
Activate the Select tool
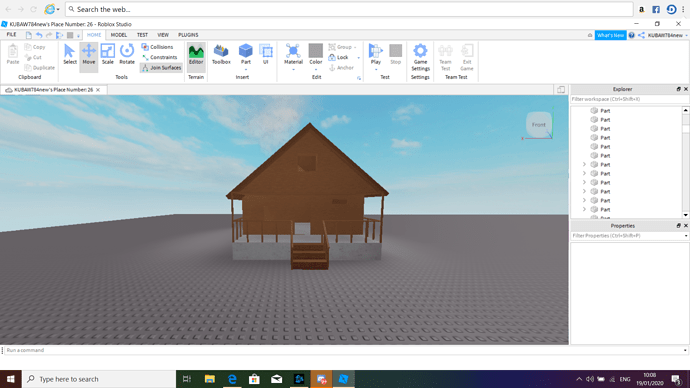click(x=70, y=55)
